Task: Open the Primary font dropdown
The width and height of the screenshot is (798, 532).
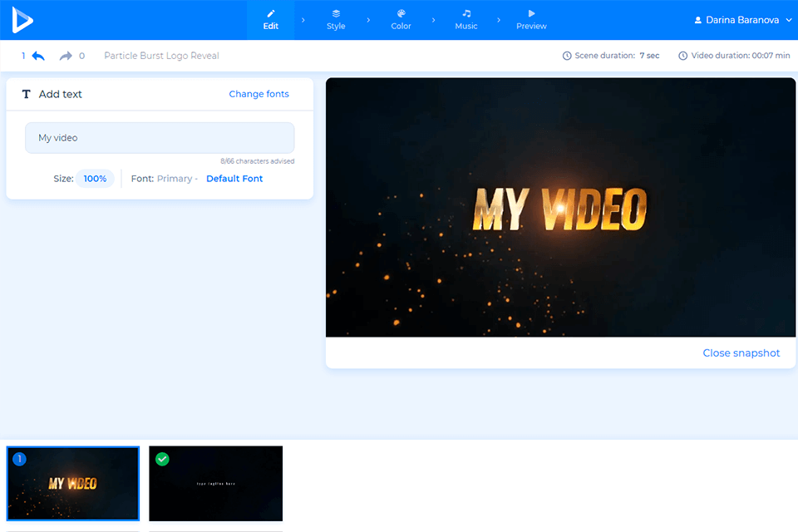Action: 177,178
